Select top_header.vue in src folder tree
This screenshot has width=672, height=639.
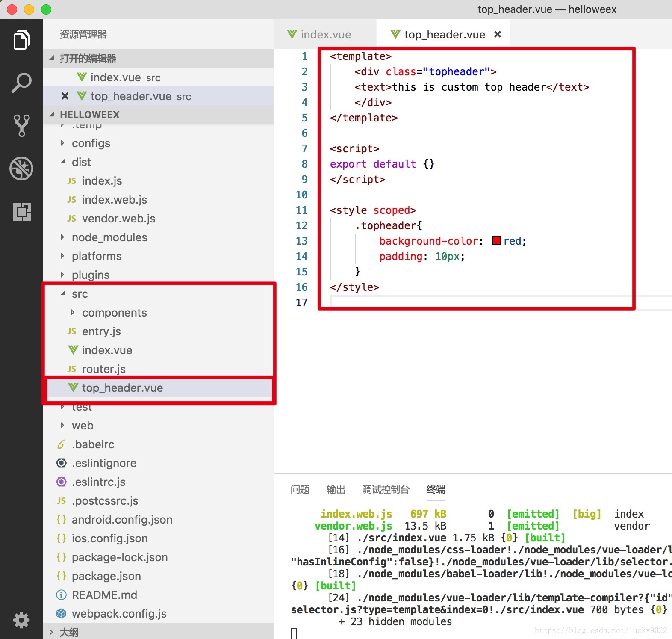pyautogui.click(x=158, y=388)
